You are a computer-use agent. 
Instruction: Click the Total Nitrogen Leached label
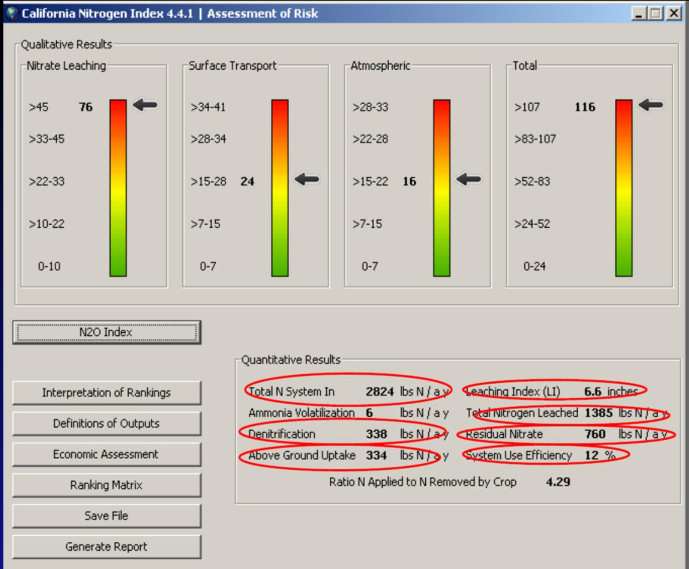tap(522, 413)
